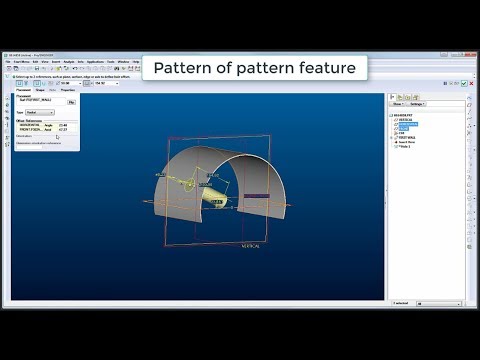Click the Save toolbar icon
Screen dimensions: 480x360
(x=37, y=68)
